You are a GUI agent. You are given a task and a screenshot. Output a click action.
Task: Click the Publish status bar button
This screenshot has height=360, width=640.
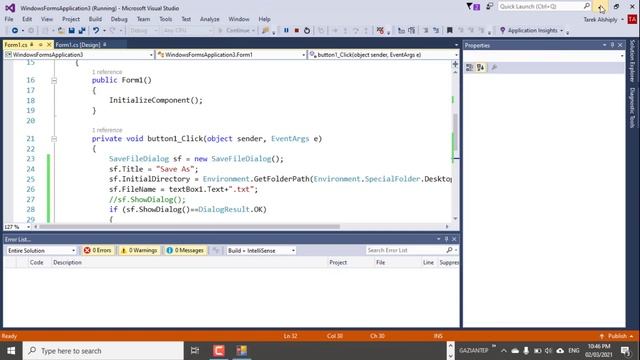tap(617, 336)
